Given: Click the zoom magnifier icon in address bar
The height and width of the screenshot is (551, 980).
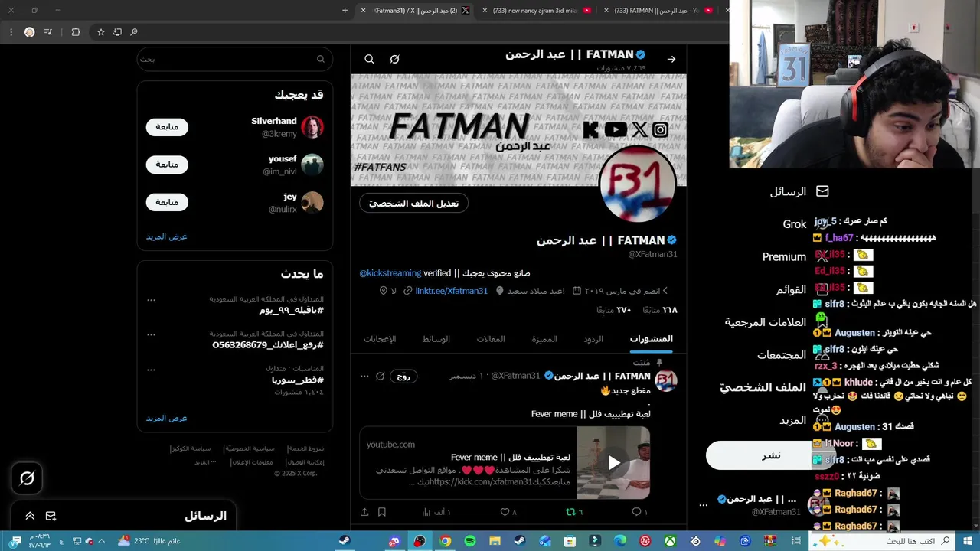Looking at the screenshot, I should pyautogui.click(x=134, y=32).
